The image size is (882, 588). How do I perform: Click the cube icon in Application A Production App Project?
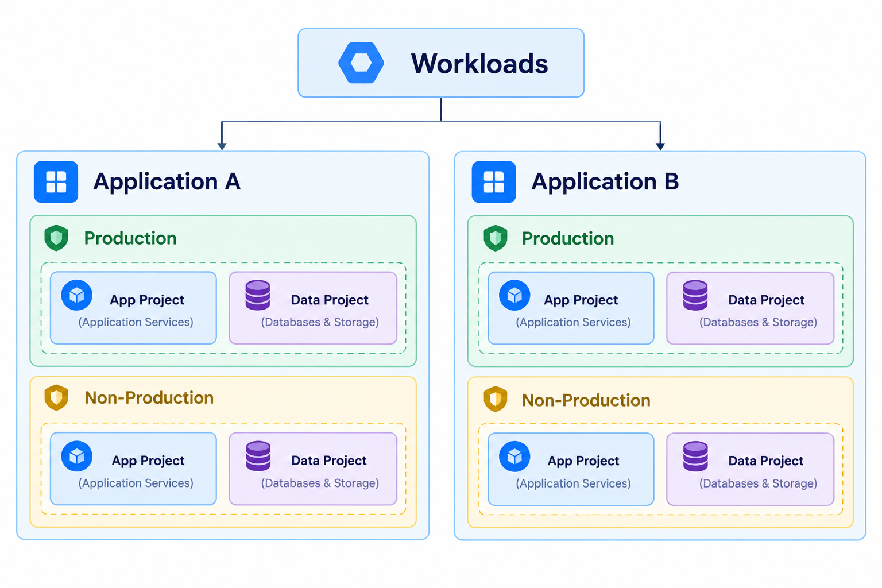pyautogui.click(x=77, y=295)
